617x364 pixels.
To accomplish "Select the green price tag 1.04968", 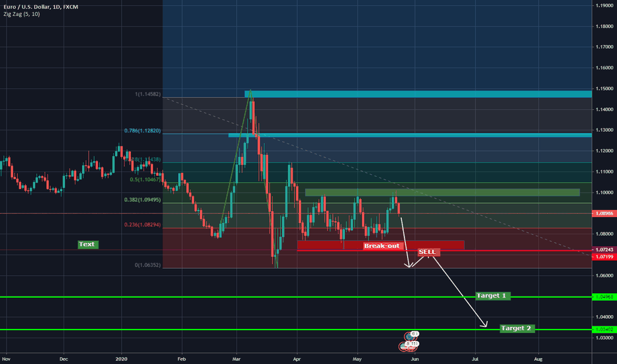I will pos(604,296).
